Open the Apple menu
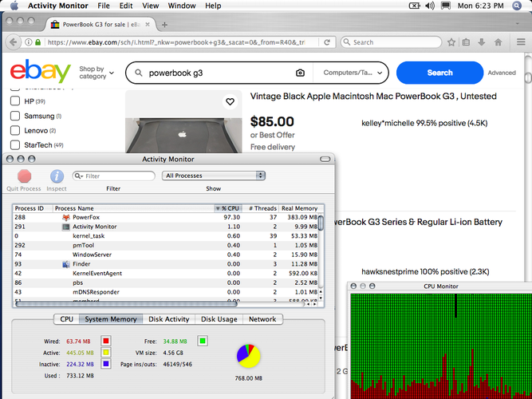The width and height of the screenshot is (532, 399). pyautogui.click(x=14, y=6)
